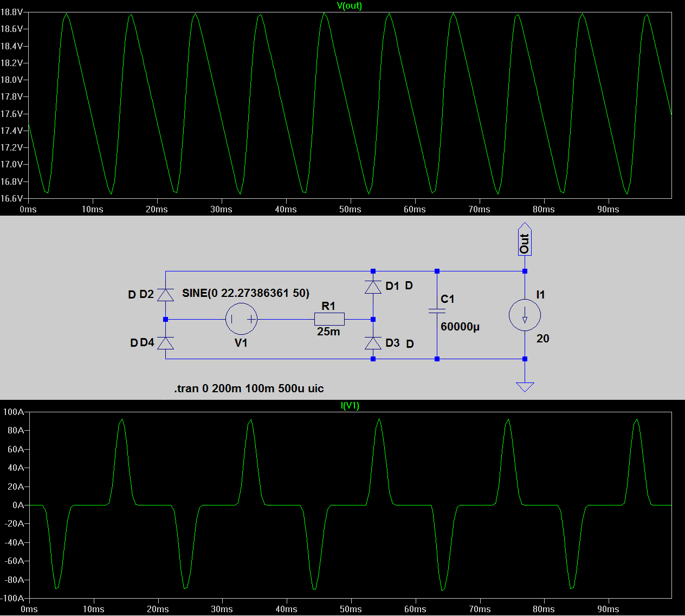The height and width of the screenshot is (616, 685).
Task: Click 18.0V on top plot axis
Action: click(11, 80)
